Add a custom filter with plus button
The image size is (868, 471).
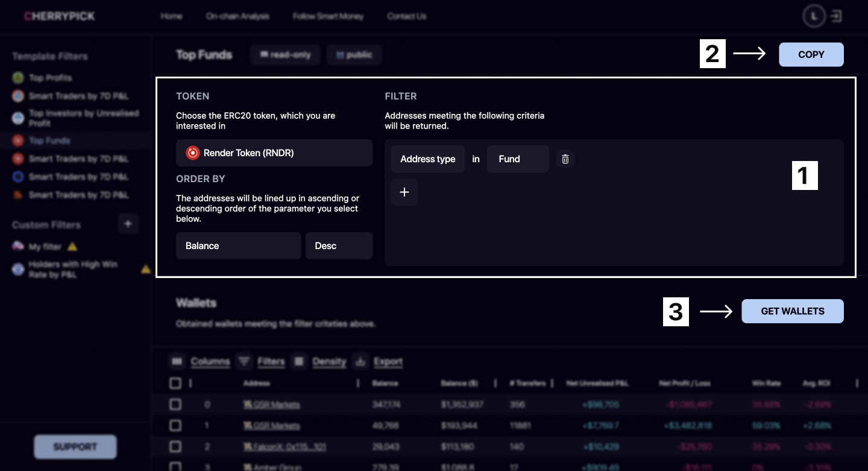click(128, 224)
